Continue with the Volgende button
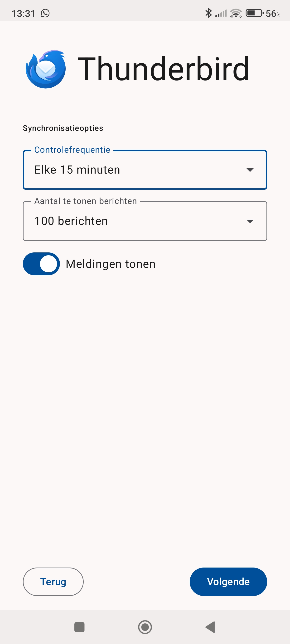 coord(228,582)
